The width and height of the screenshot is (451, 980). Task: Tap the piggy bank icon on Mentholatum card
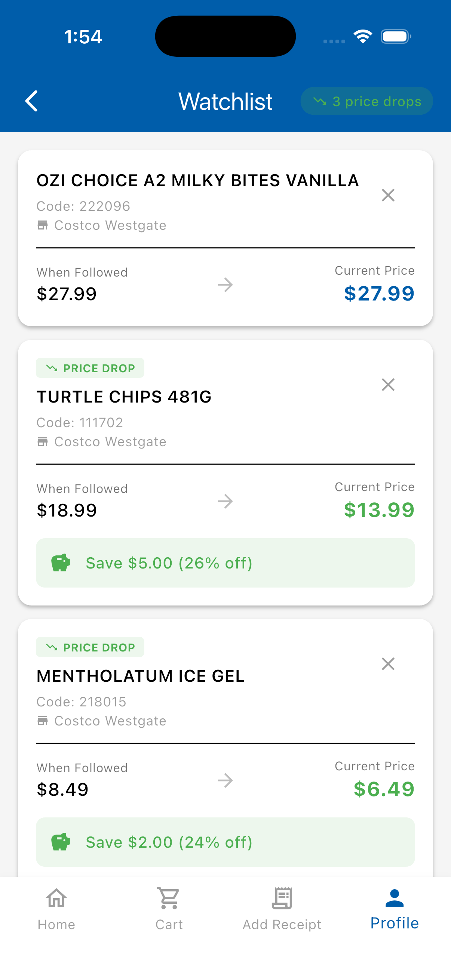tap(61, 842)
